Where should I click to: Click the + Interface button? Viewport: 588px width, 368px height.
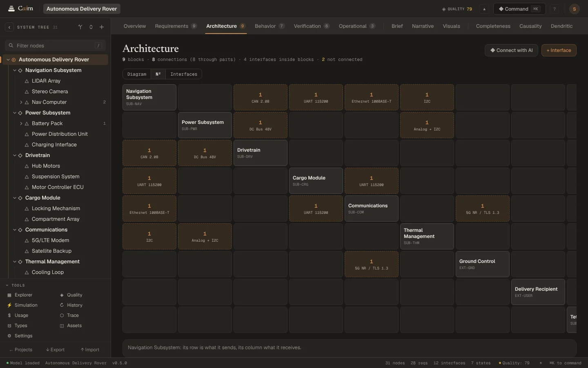559,50
